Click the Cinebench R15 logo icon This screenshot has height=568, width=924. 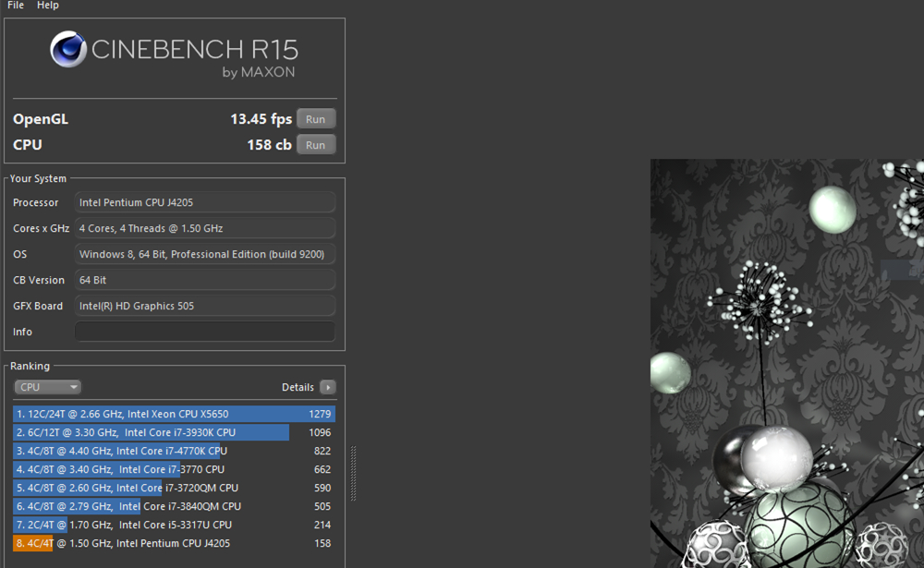[x=68, y=50]
